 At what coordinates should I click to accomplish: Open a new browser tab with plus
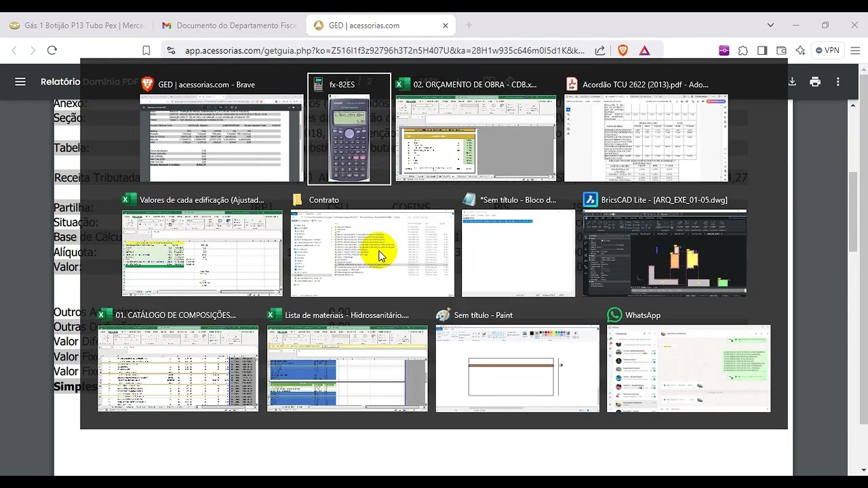(x=469, y=25)
